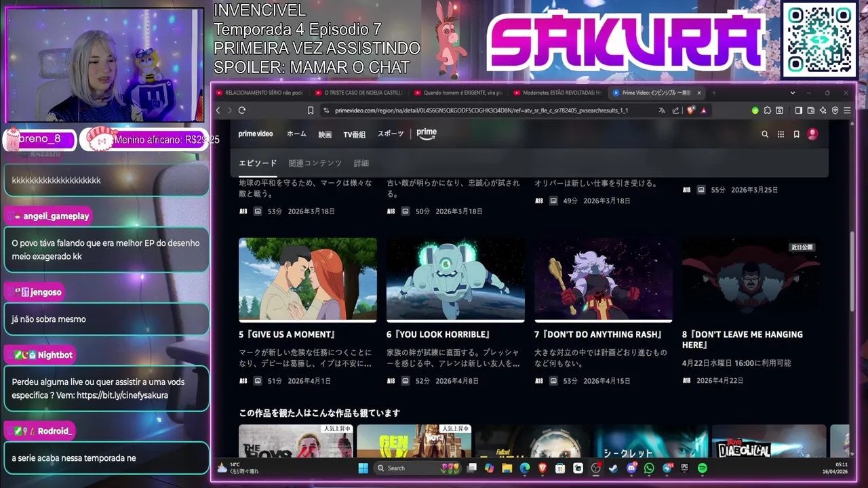Open the Brave Wallet icon

(810, 110)
